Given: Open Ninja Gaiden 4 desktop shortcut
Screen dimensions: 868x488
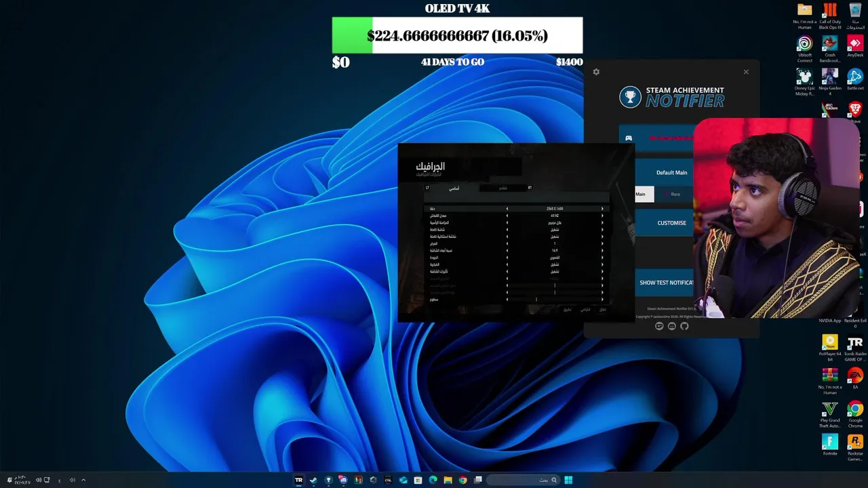Looking at the screenshot, I should pyautogui.click(x=830, y=82).
